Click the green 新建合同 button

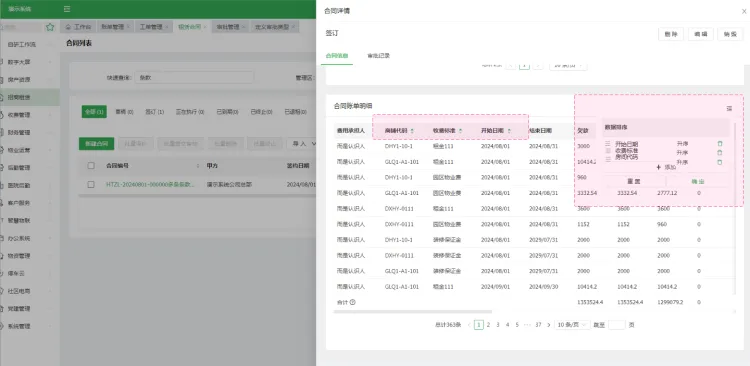click(x=97, y=144)
